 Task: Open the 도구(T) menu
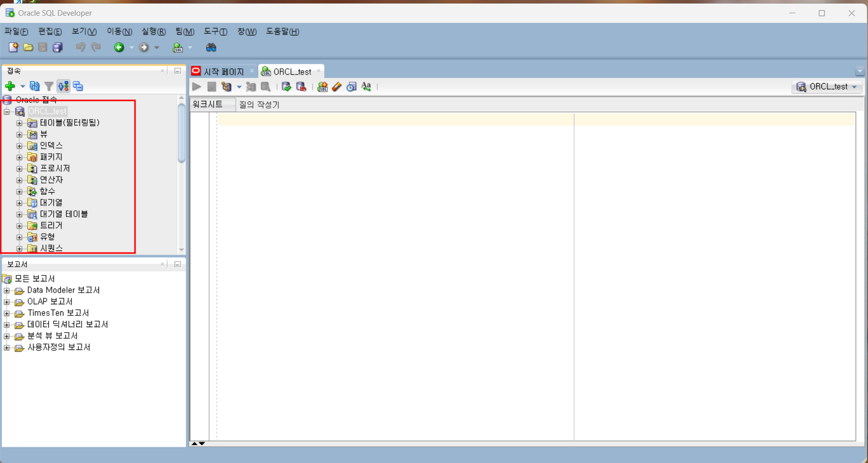[216, 31]
